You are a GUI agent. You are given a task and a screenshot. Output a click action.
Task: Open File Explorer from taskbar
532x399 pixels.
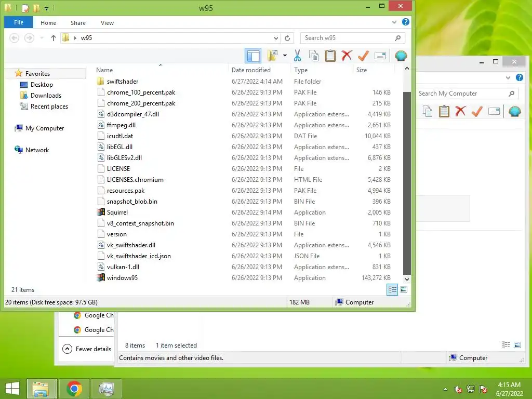[41, 388]
